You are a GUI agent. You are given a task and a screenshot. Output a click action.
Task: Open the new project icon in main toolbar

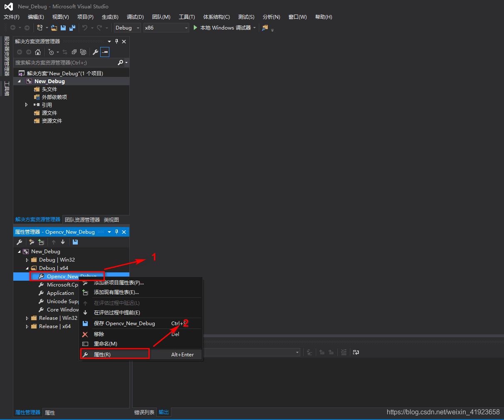pos(40,28)
